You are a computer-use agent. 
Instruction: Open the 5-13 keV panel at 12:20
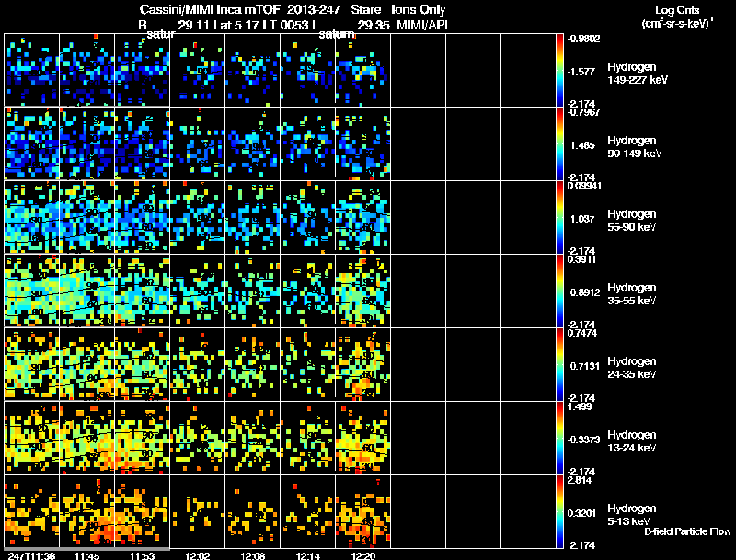362,511
